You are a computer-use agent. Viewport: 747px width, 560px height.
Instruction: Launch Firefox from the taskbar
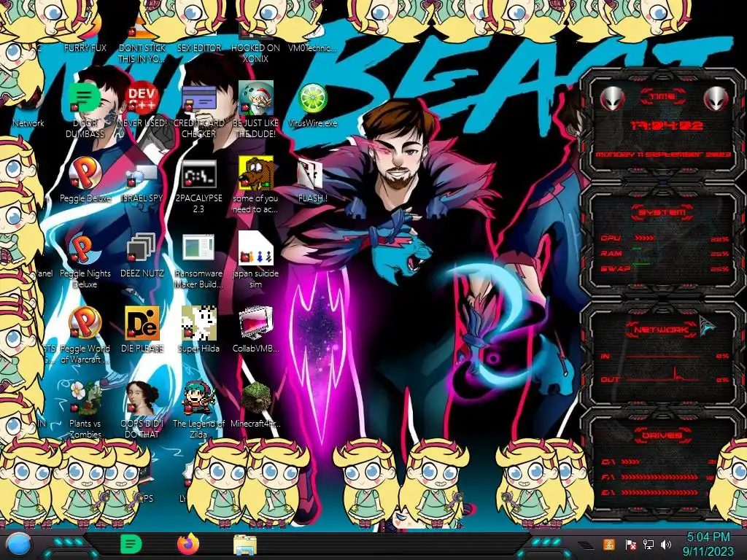188,544
